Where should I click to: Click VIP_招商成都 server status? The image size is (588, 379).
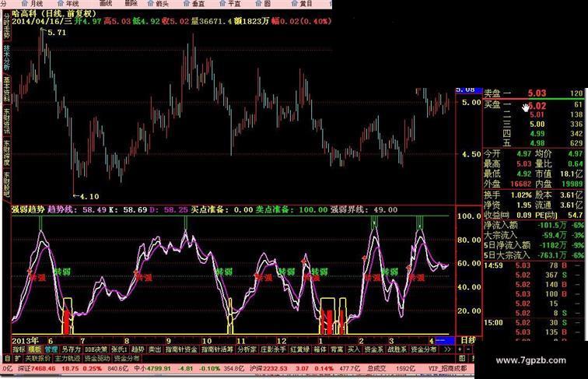447,369
